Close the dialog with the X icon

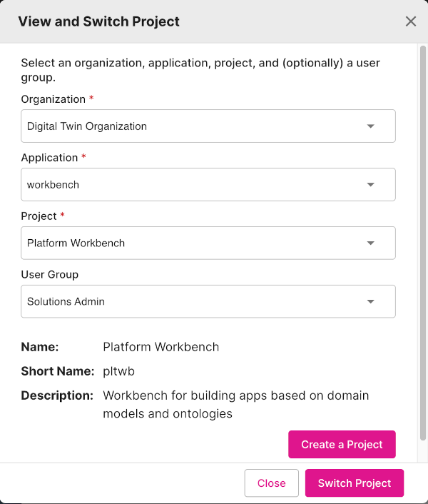pos(411,21)
